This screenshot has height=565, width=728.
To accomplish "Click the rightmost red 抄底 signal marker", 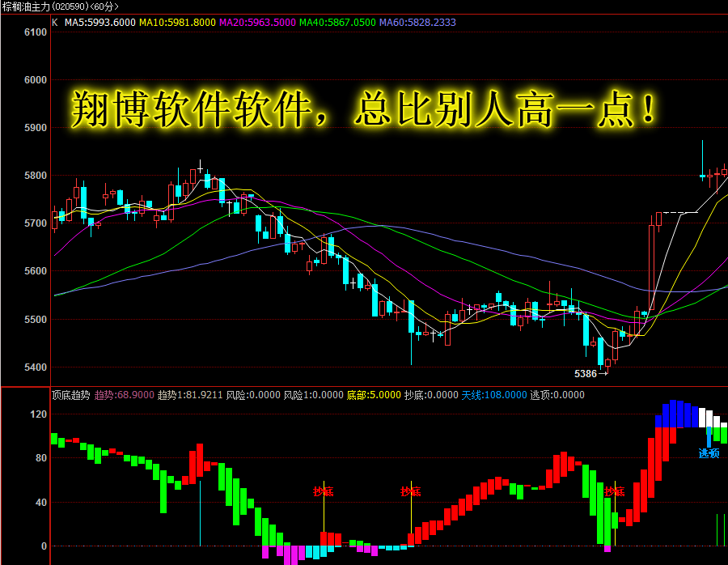I will coord(614,491).
